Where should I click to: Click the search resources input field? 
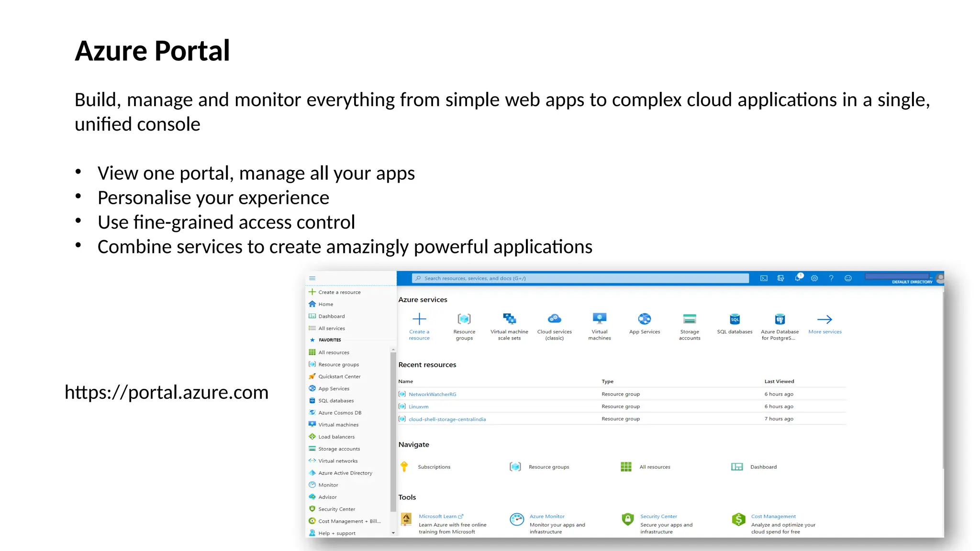pyautogui.click(x=580, y=278)
